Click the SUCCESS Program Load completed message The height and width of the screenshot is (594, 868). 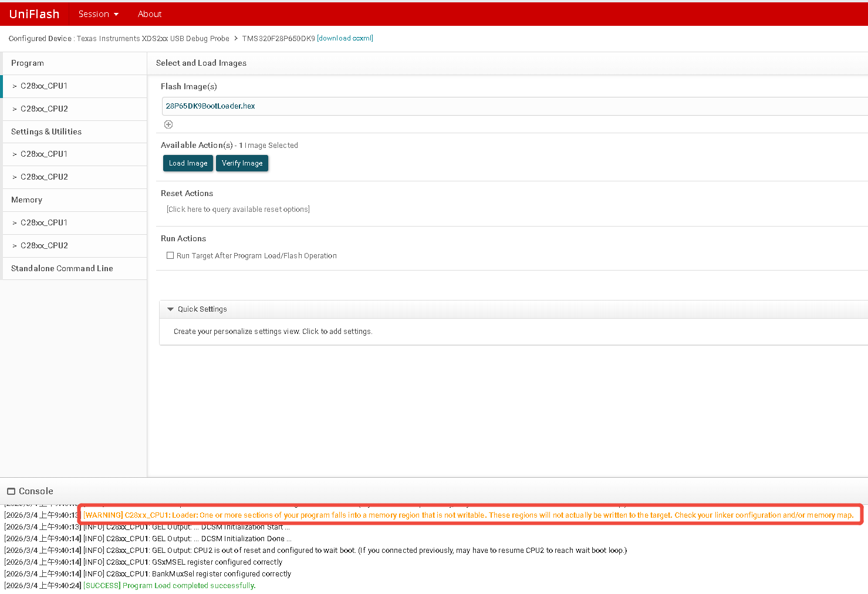click(170, 586)
